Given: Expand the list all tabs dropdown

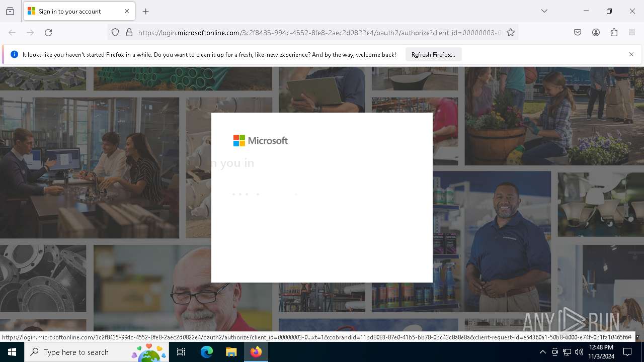Looking at the screenshot, I should pyautogui.click(x=544, y=11).
